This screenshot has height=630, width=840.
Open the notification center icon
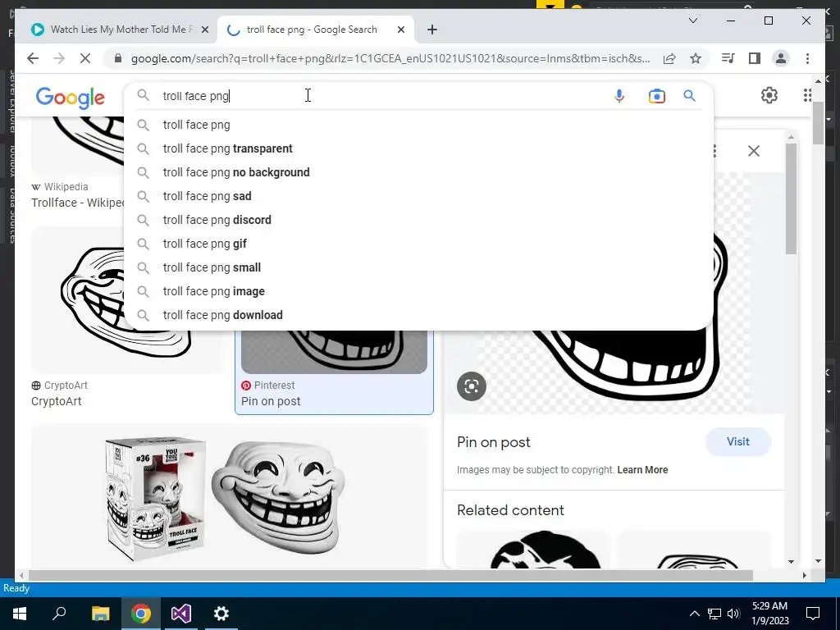(x=813, y=614)
